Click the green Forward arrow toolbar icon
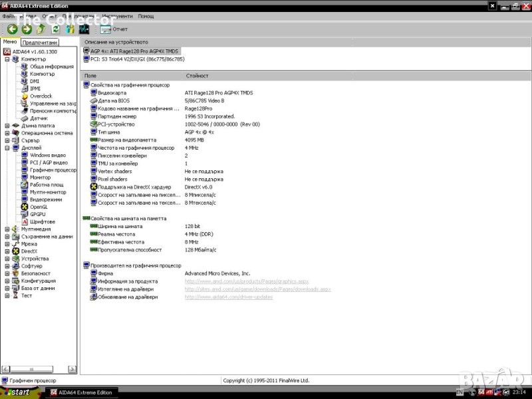Screen dimensions: 532x399 click(27, 29)
